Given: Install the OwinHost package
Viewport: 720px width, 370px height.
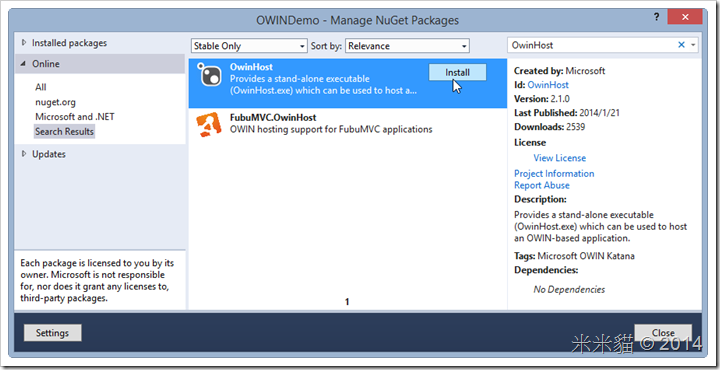Looking at the screenshot, I should click(x=457, y=73).
